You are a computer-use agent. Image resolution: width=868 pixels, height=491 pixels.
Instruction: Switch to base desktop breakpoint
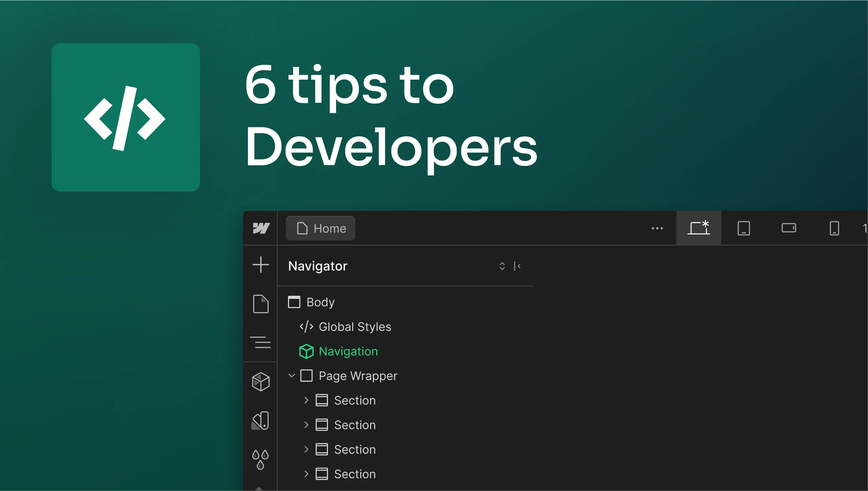(699, 228)
